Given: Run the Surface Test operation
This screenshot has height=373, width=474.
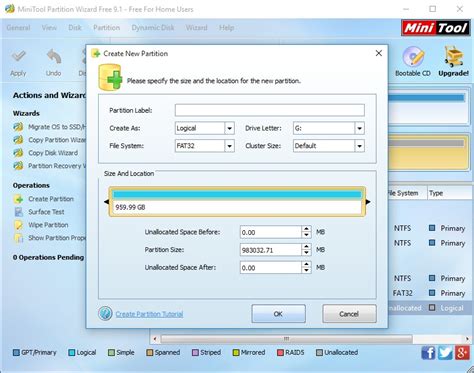Looking at the screenshot, I should click(39, 212).
